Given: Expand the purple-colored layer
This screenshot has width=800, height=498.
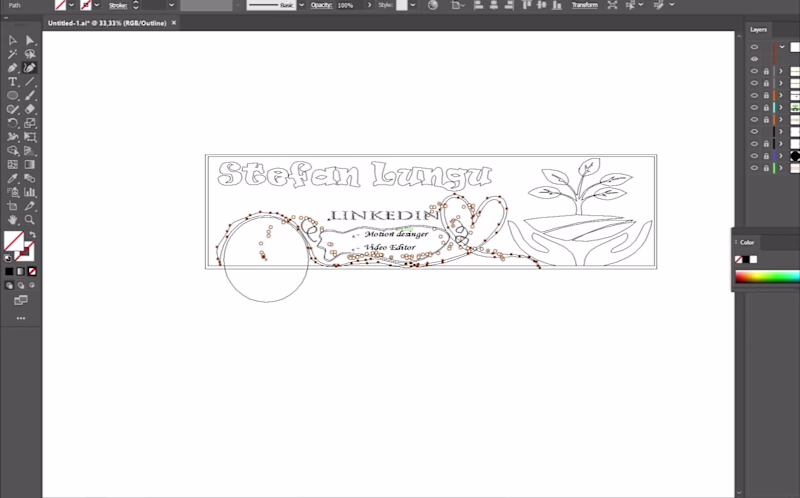Looking at the screenshot, I should [781, 156].
